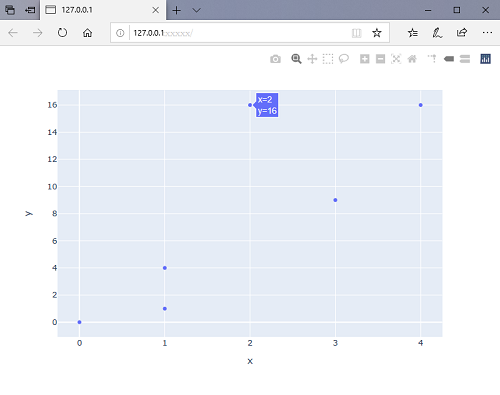Select the Pan tool in modebar
Image resolution: width=500 pixels, height=395 pixels.
312,59
